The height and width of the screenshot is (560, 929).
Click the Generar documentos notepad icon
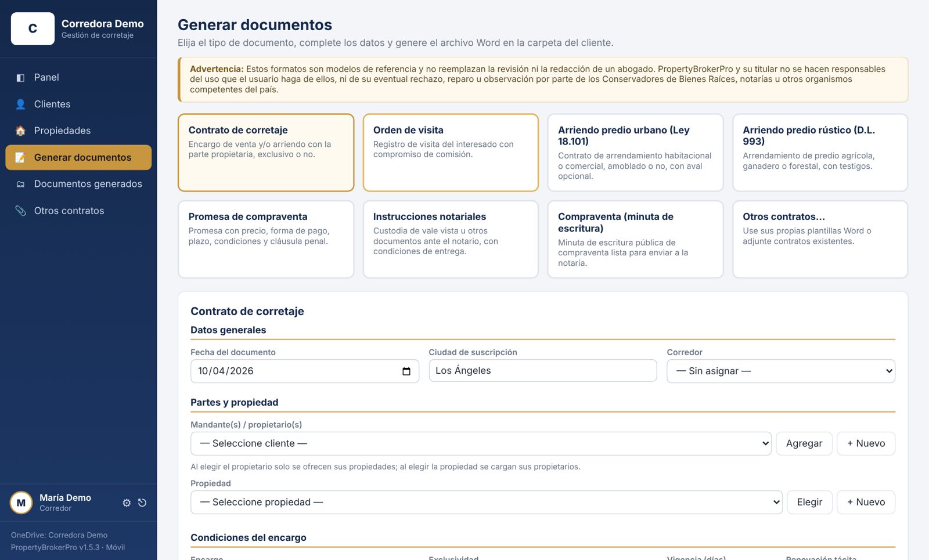[x=20, y=158]
